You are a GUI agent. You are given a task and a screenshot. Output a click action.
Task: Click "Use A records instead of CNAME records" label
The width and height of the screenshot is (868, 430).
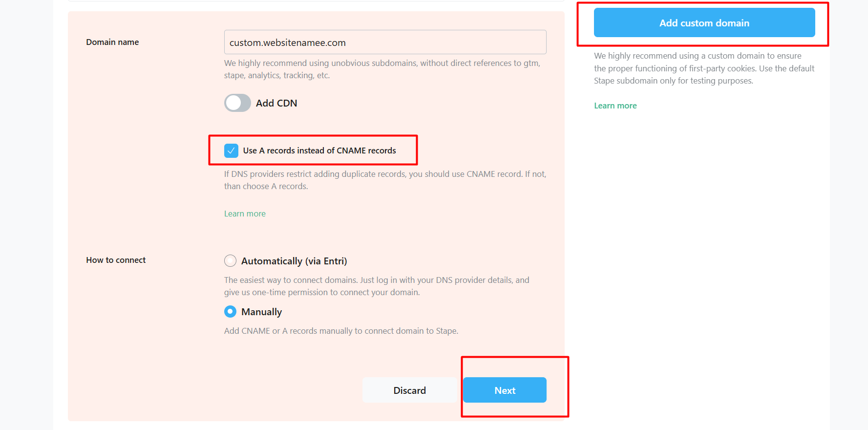coord(319,150)
